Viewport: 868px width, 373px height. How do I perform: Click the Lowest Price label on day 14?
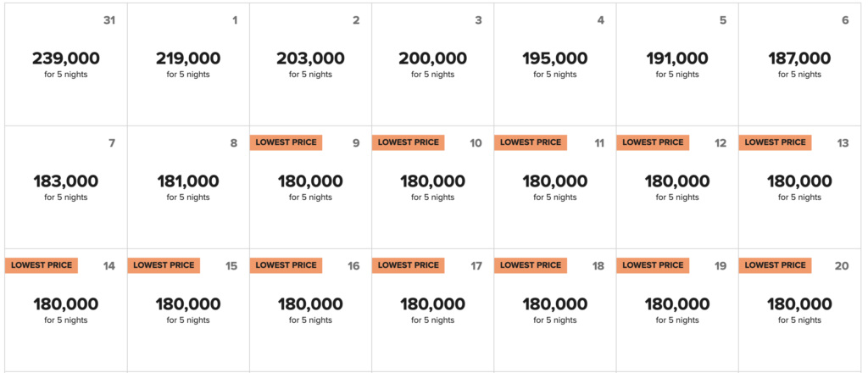42,265
